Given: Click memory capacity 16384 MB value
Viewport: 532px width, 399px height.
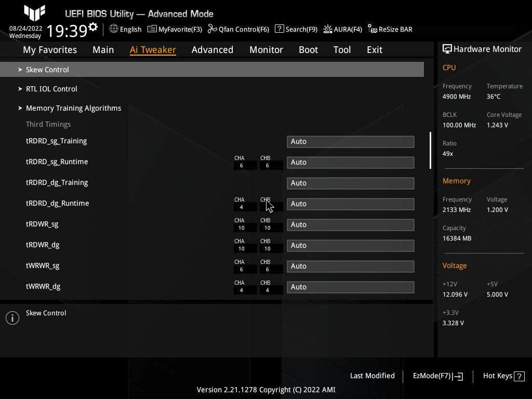Looking at the screenshot, I should (x=457, y=238).
